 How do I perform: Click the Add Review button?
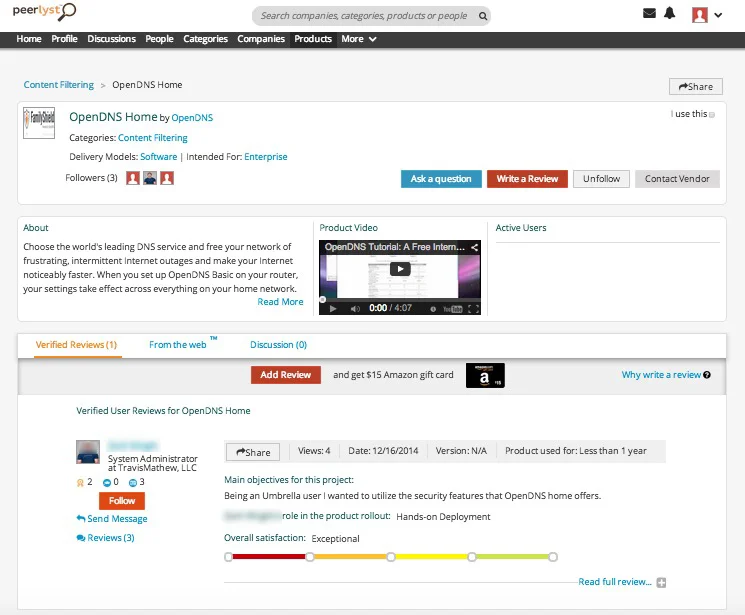286,375
